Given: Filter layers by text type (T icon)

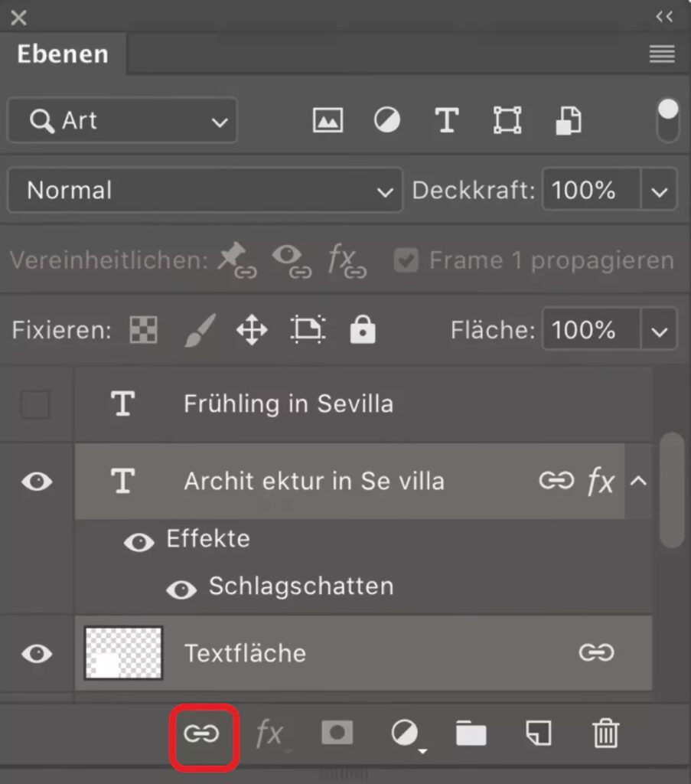Looking at the screenshot, I should (x=446, y=120).
